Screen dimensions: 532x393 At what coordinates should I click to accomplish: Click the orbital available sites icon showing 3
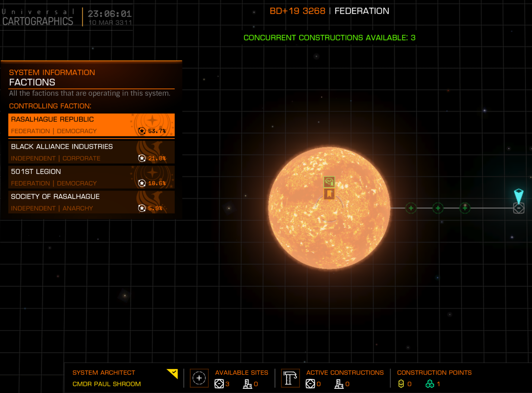[219, 384]
